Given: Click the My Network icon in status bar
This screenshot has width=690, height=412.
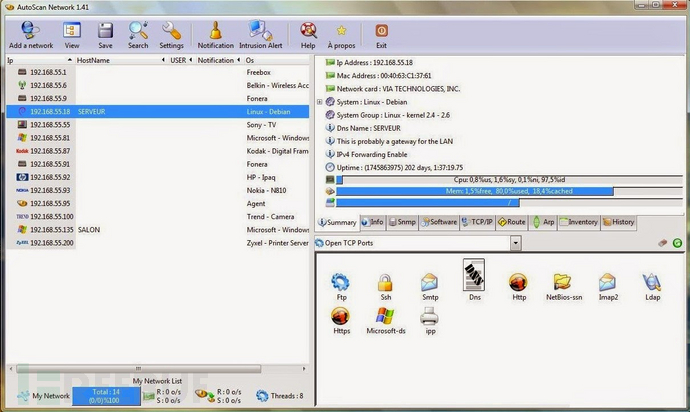Looking at the screenshot, I should pos(23,396).
